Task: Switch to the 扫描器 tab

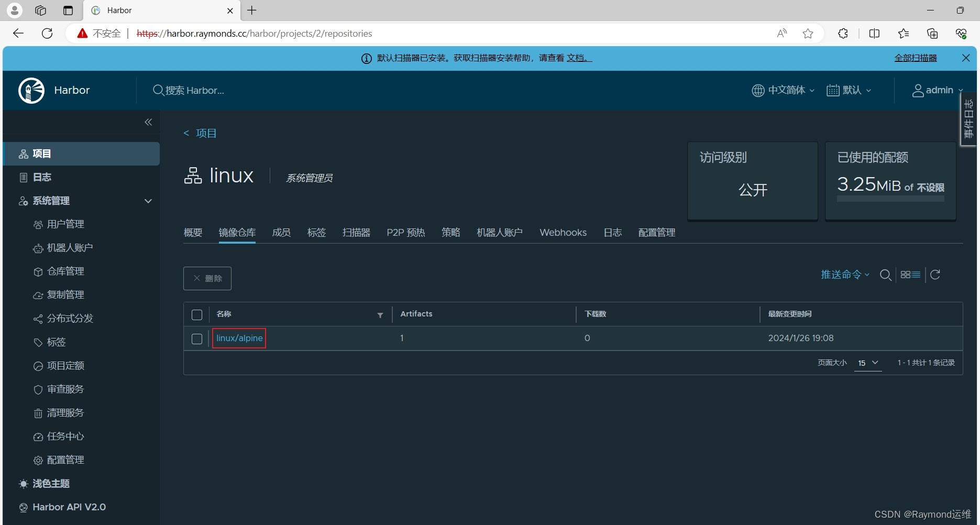Action: pos(356,233)
